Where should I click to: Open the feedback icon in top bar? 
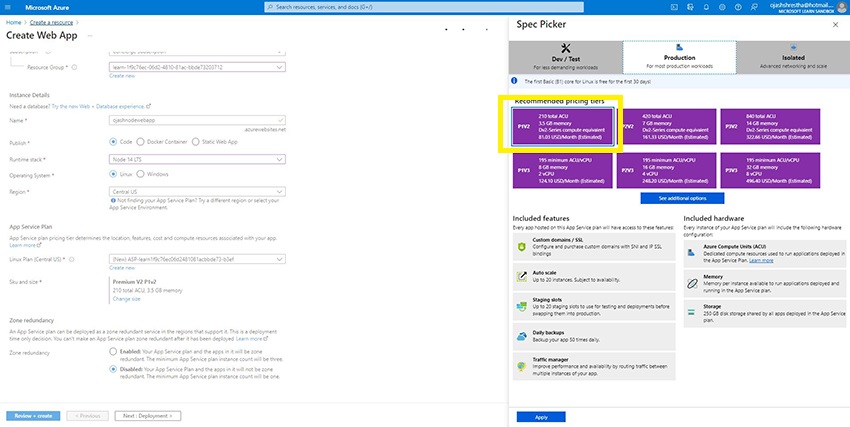click(x=754, y=8)
